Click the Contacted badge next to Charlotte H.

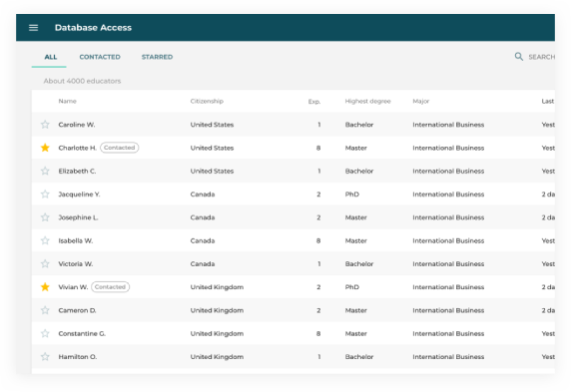[x=120, y=148]
